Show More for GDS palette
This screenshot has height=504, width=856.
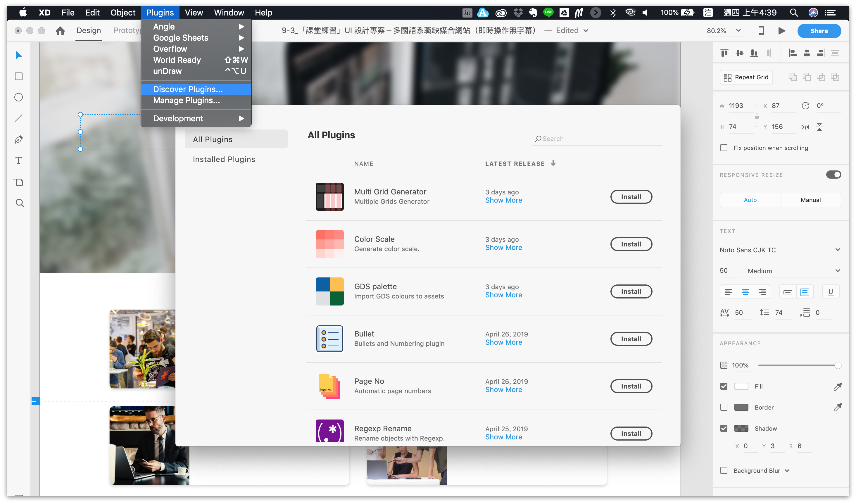click(x=503, y=295)
